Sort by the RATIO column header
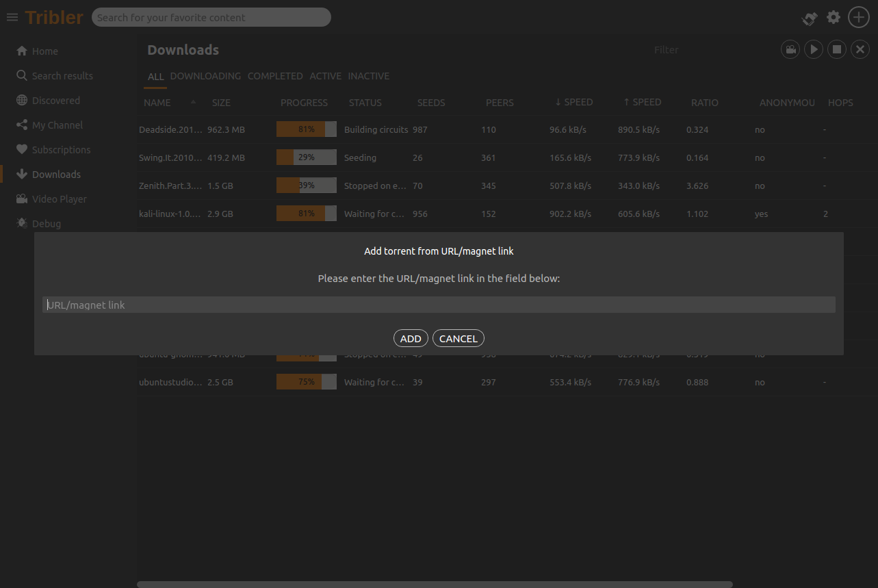 [x=705, y=103]
